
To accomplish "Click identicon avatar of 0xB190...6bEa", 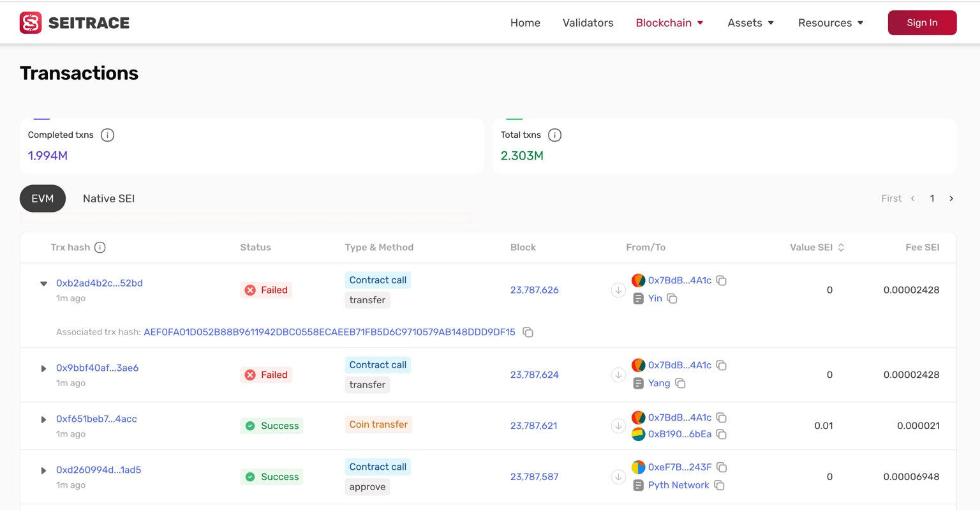I will click(x=638, y=435).
